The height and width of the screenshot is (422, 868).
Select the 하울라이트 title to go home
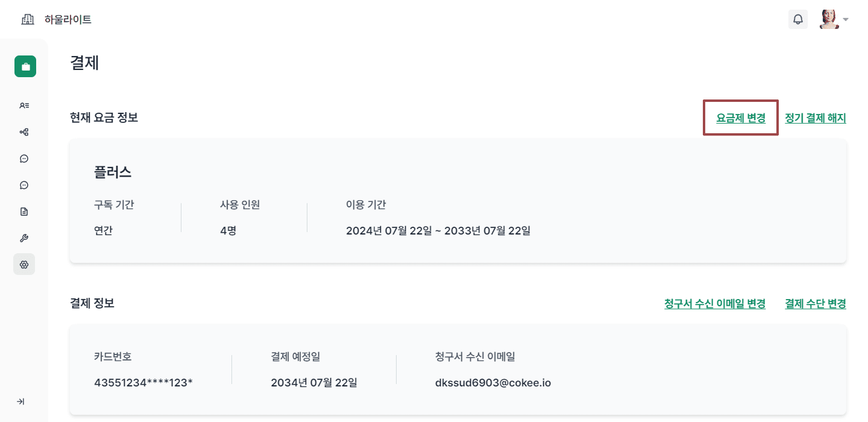pos(68,19)
